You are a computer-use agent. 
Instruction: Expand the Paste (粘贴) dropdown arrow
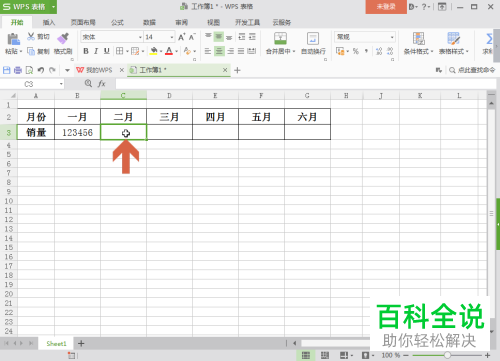point(21,51)
